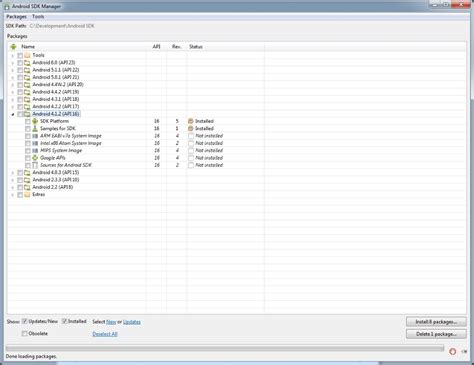
Task: Check the Sources for Android SDK checkbox
Action: coord(28,165)
